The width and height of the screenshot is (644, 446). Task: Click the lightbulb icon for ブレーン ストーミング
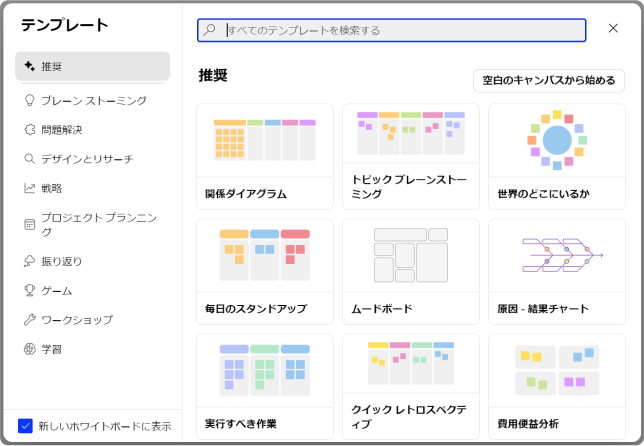30,100
